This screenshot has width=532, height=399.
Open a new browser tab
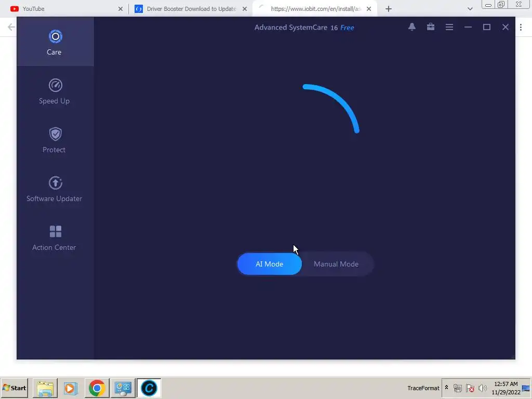click(x=389, y=9)
